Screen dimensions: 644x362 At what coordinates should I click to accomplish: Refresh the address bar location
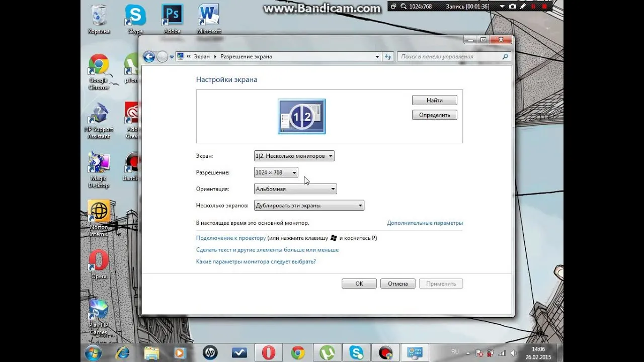tap(388, 57)
